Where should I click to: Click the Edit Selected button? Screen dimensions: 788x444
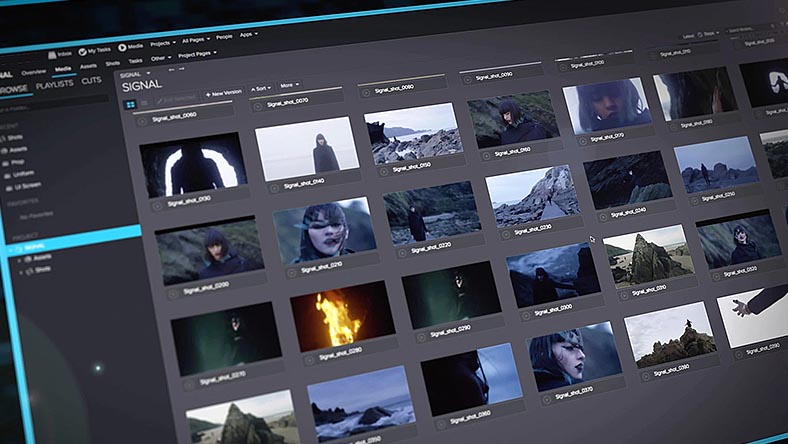[175, 99]
